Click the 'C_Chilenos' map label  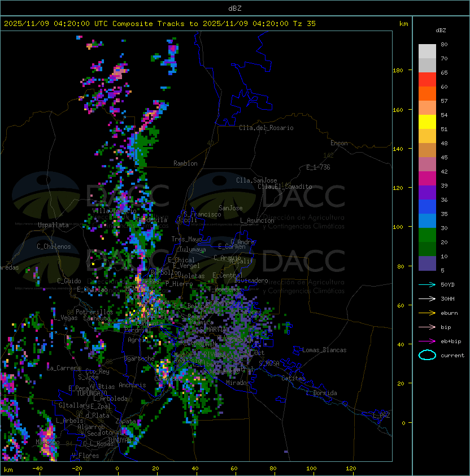(54, 246)
